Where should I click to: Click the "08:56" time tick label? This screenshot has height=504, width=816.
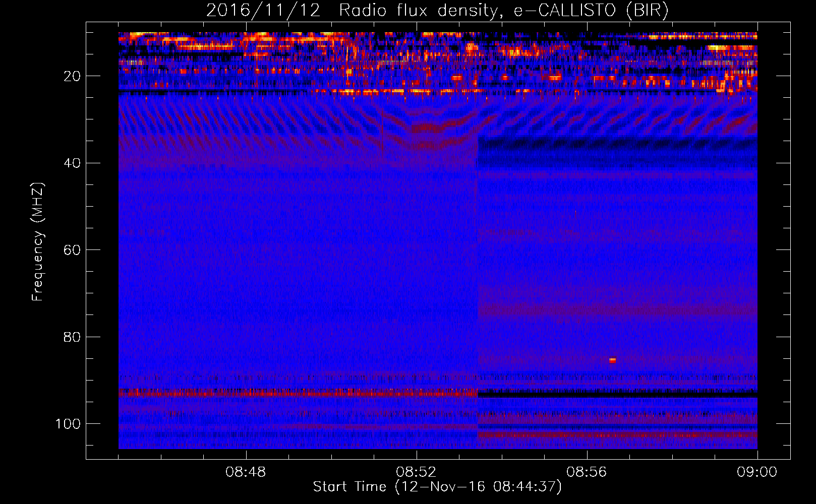click(587, 472)
